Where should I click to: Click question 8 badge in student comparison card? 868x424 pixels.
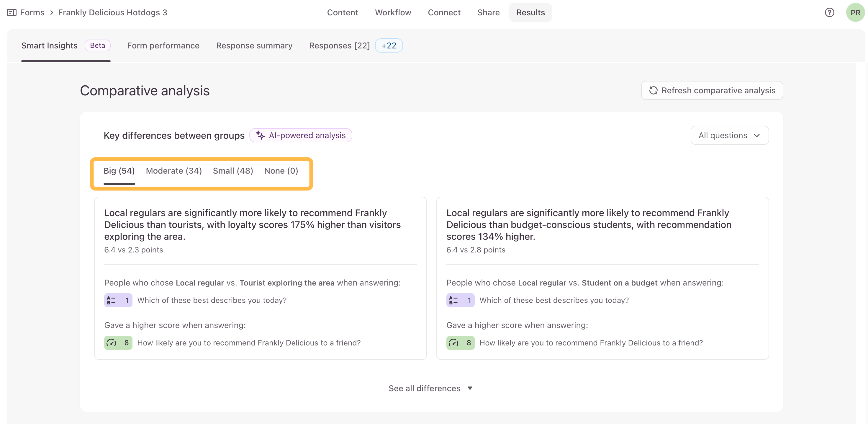pyautogui.click(x=460, y=343)
